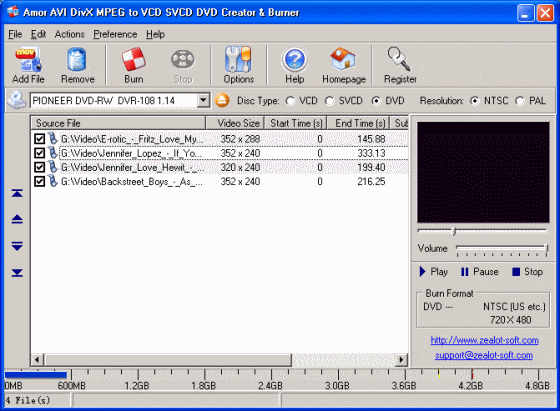Click the file list horizontal scrollbar thumb
Screen dimensions: 560x411
168,360
